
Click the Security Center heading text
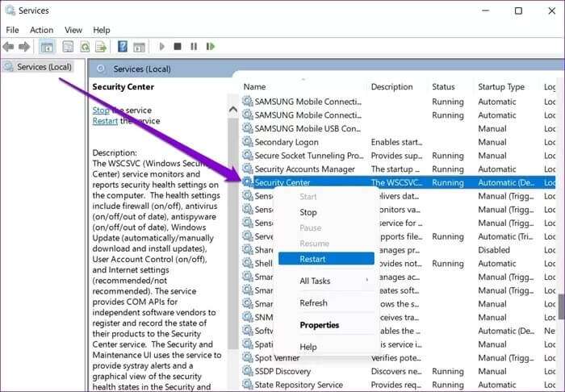click(x=123, y=87)
